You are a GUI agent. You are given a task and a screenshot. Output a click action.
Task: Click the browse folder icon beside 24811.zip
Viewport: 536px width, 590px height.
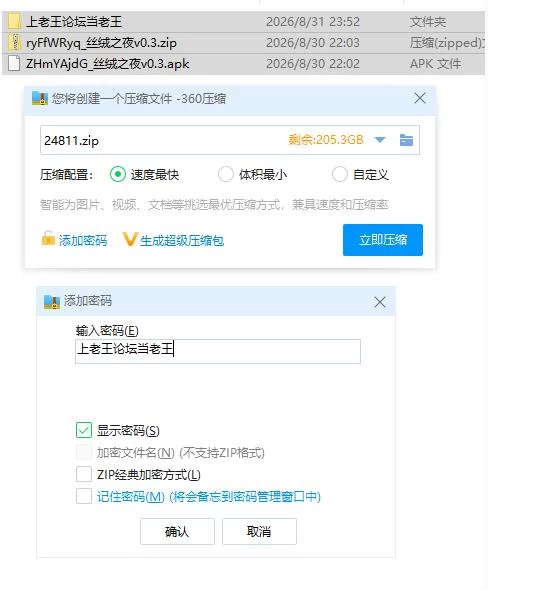coord(406,140)
